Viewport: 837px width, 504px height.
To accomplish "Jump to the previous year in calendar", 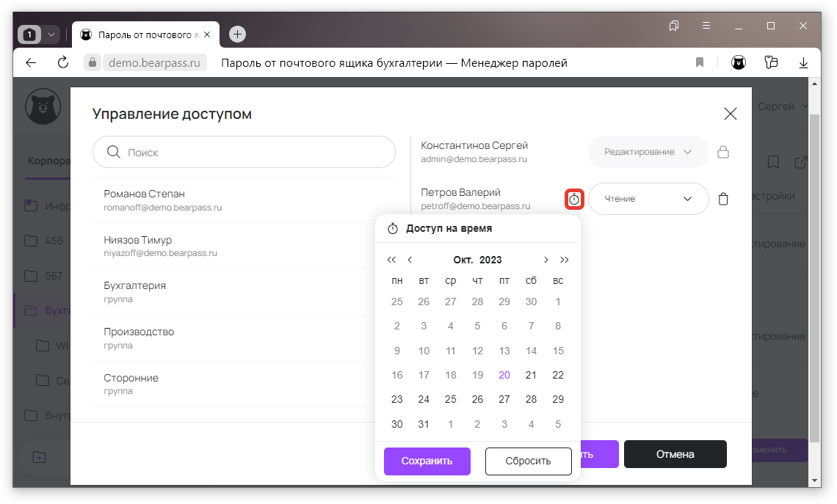I will [391, 260].
